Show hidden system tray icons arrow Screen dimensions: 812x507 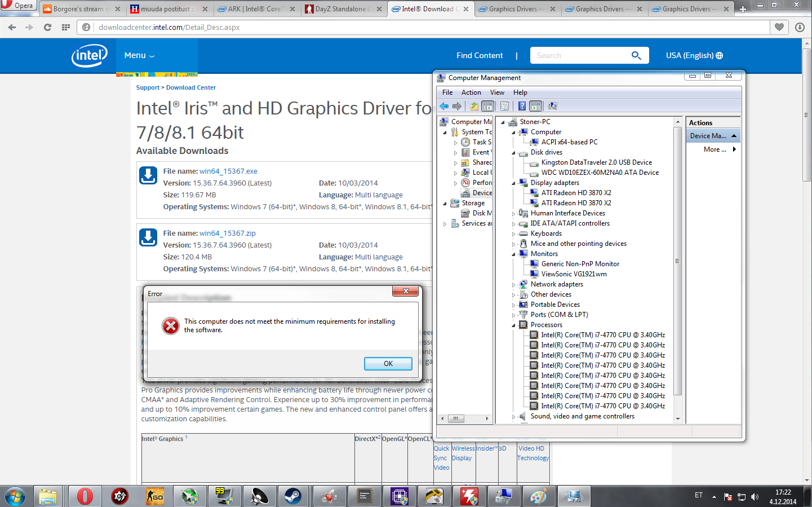(x=714, y=497)
